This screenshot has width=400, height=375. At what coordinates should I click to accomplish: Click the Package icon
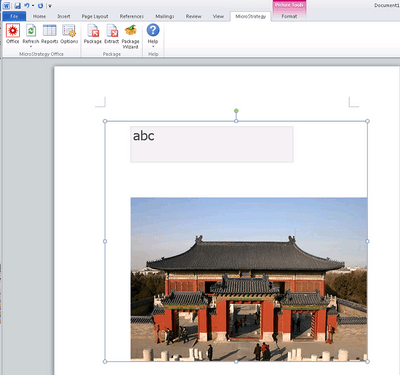click(93, 30)
